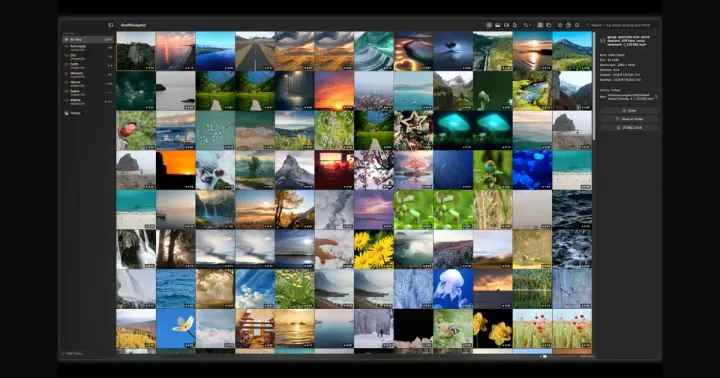This screenshot has width=720, height=378.
Task: Select the fiery orange clouds thumbnail
Action: tap(334, 90)
